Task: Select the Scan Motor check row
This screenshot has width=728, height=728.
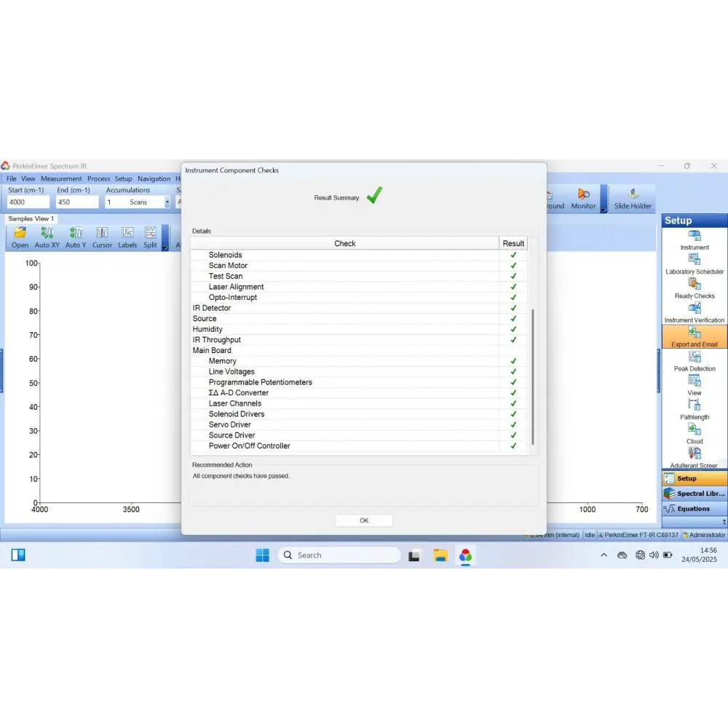Action: tap(359, 266)
